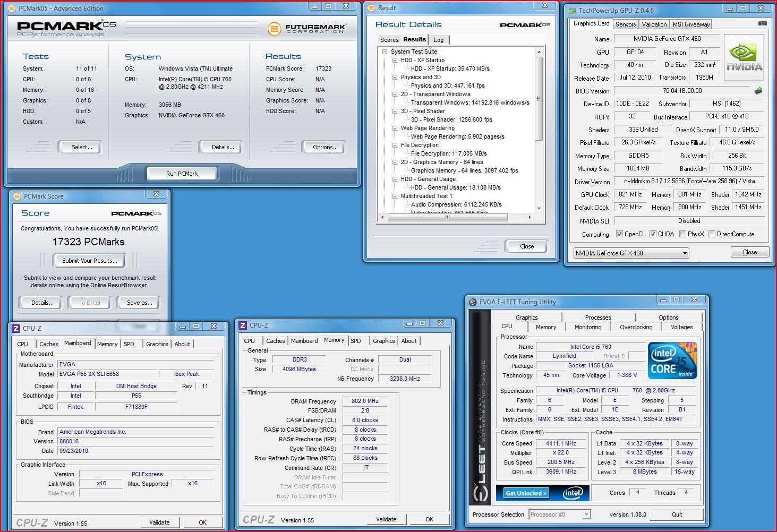Click the EVGA E-LEET title bar icon

click(472, 302)
